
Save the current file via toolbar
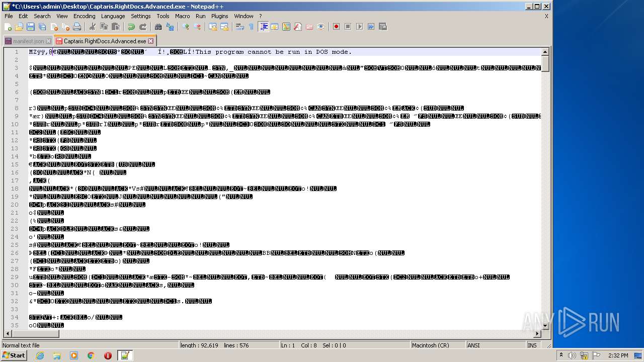click(x=31, y=27)
